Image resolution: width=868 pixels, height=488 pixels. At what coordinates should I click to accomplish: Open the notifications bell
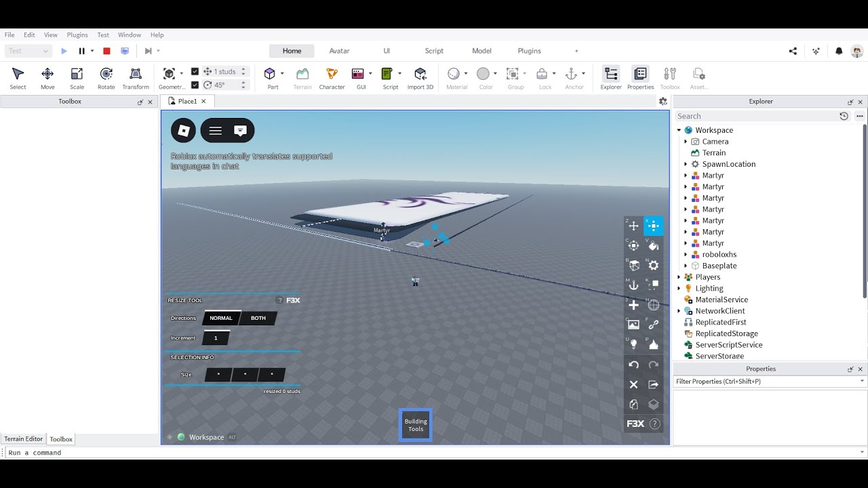pos(839,51)
